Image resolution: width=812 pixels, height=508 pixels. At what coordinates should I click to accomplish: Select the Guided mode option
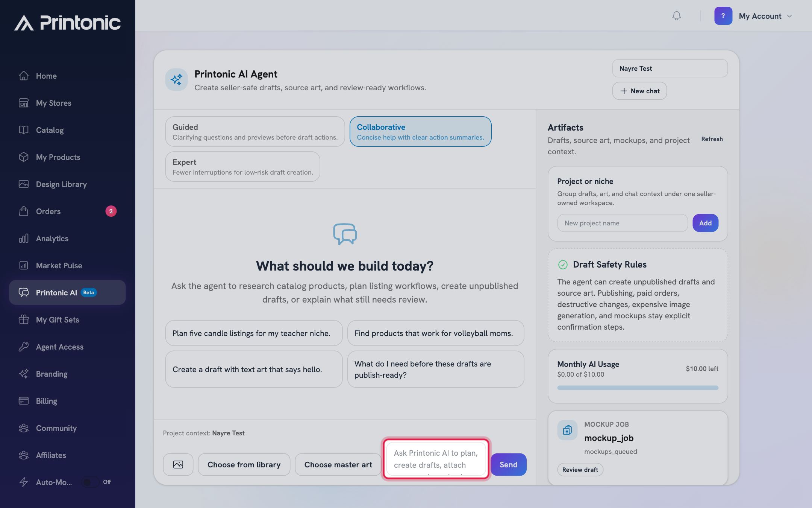pyautogui.click(x=255, y=131)
